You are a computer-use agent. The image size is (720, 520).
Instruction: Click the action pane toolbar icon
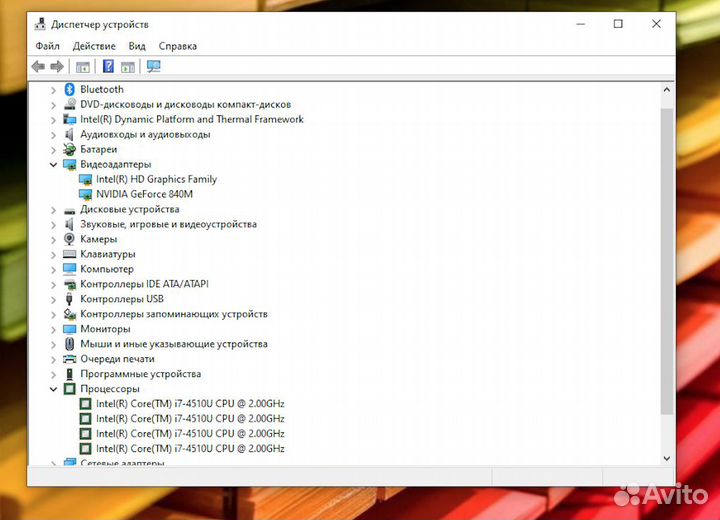coord(128,67)
